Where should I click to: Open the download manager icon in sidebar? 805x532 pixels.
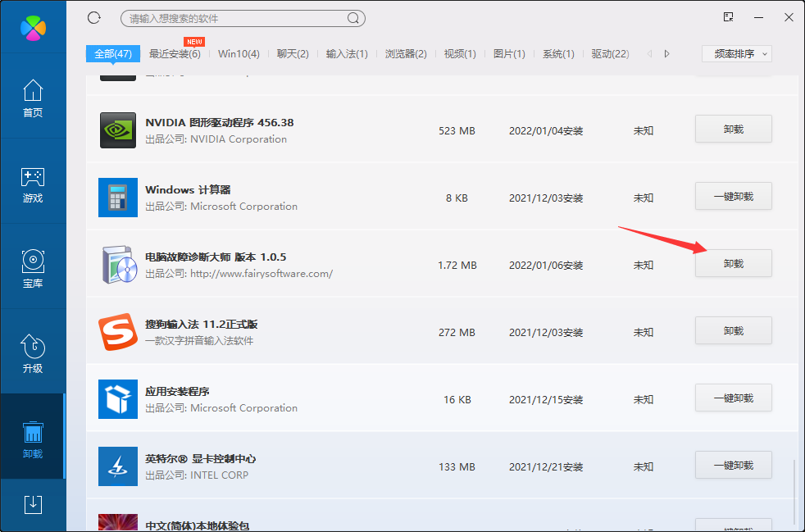coord(33,504)
